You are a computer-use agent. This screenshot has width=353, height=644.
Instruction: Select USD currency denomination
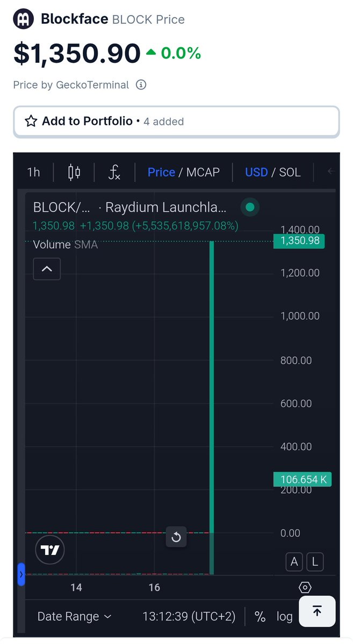tap(256, 172)
